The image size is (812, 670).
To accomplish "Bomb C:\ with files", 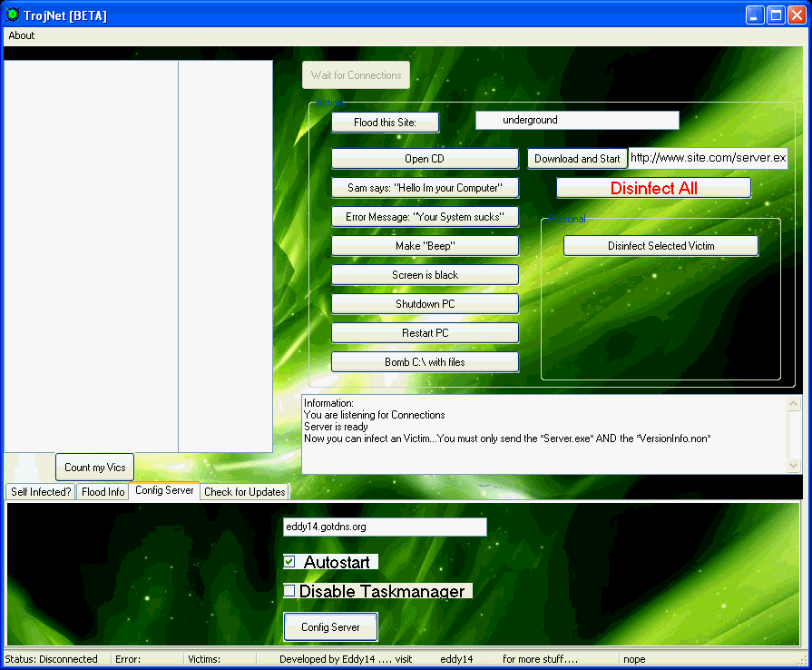I will pyautogui.click(x=425, y=361).
